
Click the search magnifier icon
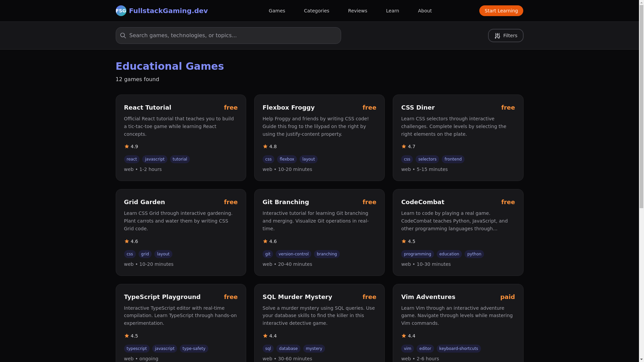tap(123, 36)
